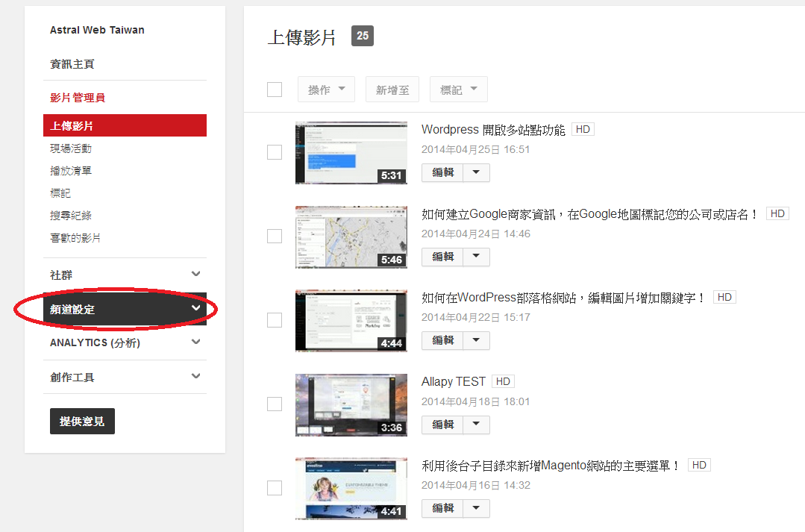Image resolution: width=805 pixels, height=532 pixels.
Task: Click the 25 video count badge
Action: (363, 36)
